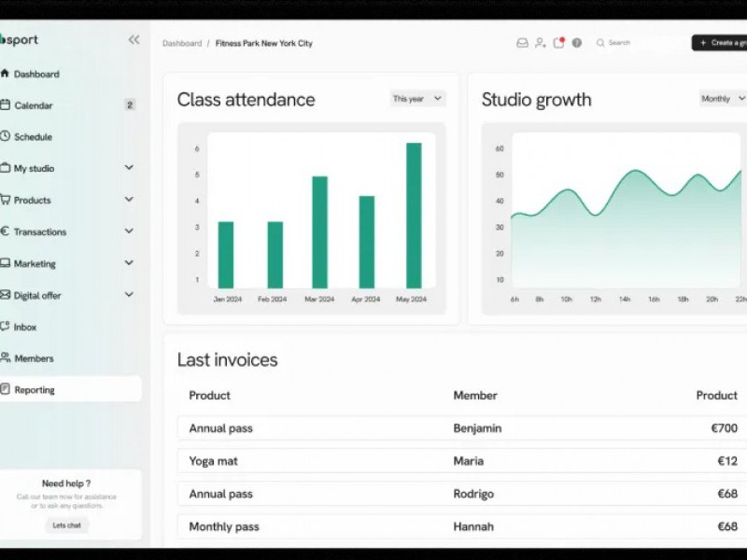Click the 'Lets chat' help button

click(x=66, y=525)
